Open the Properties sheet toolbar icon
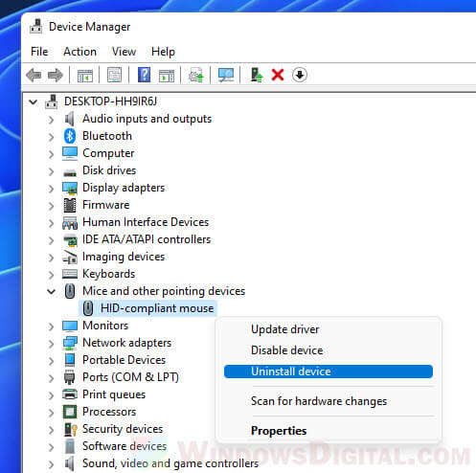This screenshot has width=476, height=473. tap(114, 75)
